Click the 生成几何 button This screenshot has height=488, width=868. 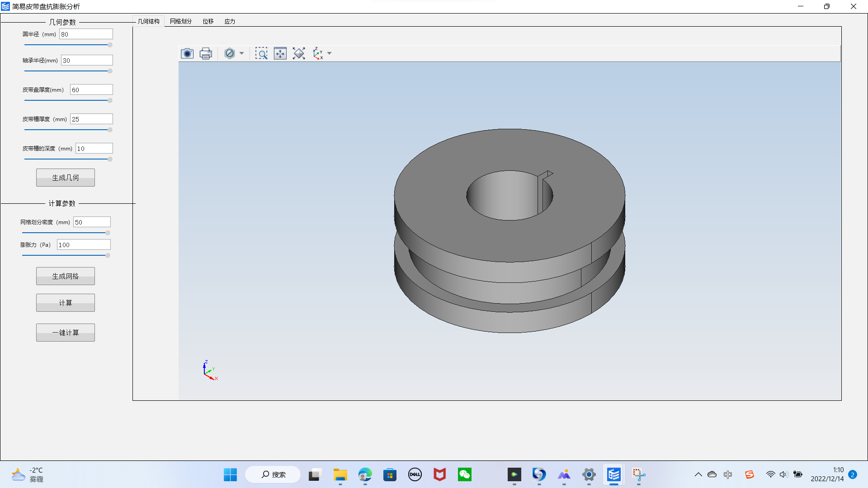tap(66, 178)
